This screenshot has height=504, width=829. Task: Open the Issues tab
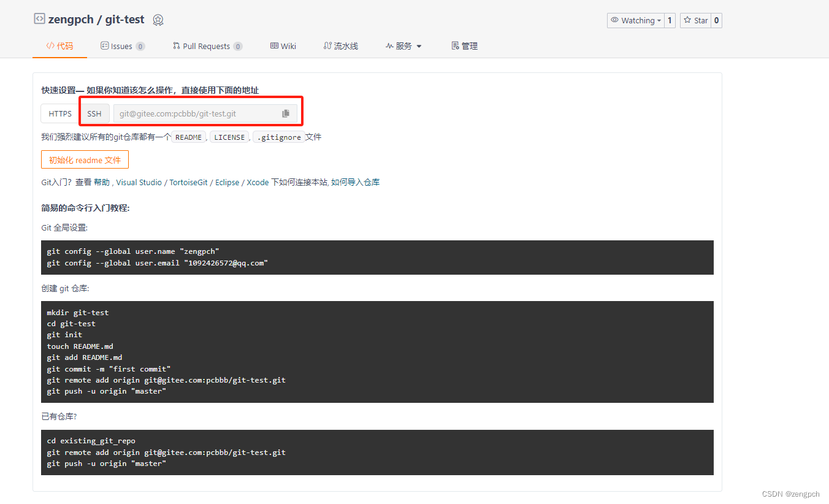click(x=123, y=46)
